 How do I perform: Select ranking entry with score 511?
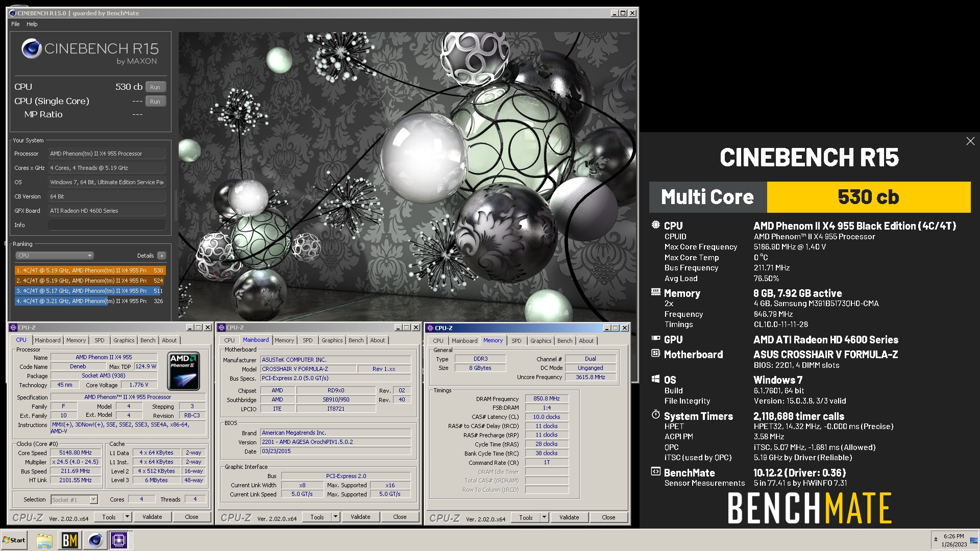pyautogui.click(x=90, y=291)
